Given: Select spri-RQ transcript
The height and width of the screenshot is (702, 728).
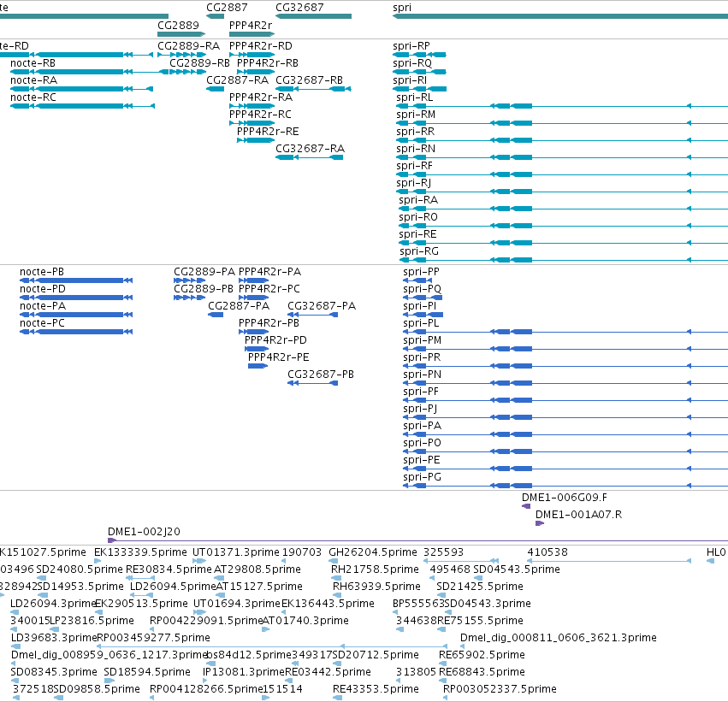Looking at the screenshot, I should 420,72.
